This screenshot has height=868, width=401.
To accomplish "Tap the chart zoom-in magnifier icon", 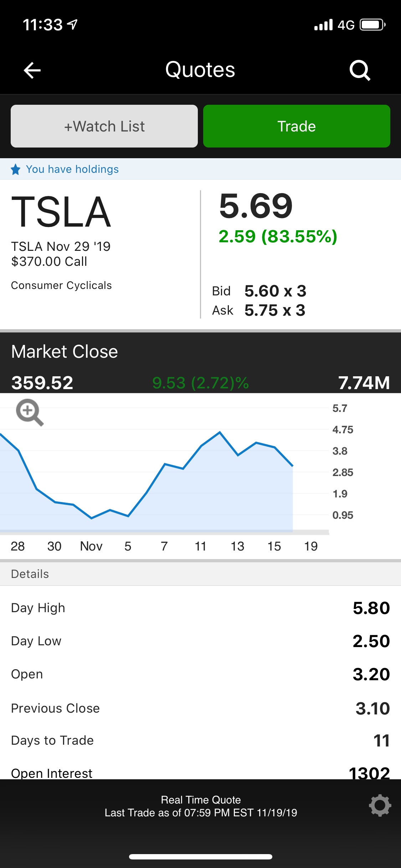I will 30,412.
